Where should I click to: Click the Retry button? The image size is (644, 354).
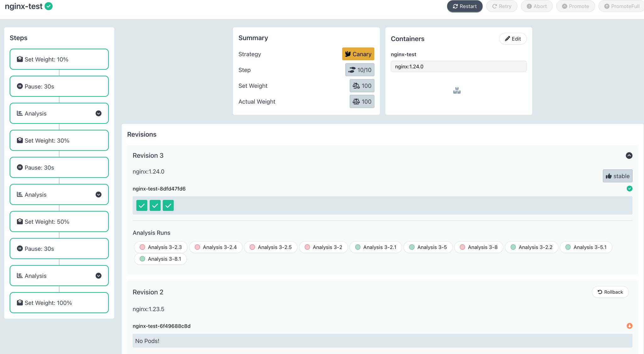(x=502, y=6)
